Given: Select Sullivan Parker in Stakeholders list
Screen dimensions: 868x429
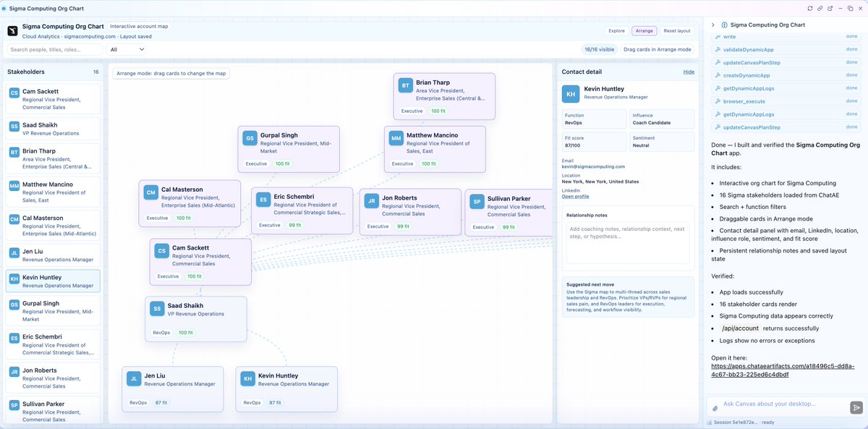Looking at the screenshot, I should coord(53,409).
